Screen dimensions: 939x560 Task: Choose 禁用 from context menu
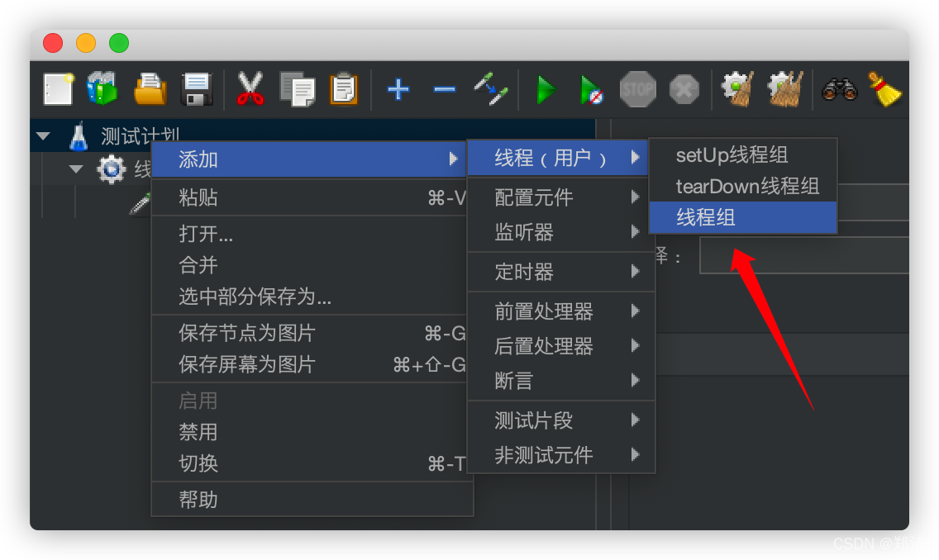[x=309, y=432]
